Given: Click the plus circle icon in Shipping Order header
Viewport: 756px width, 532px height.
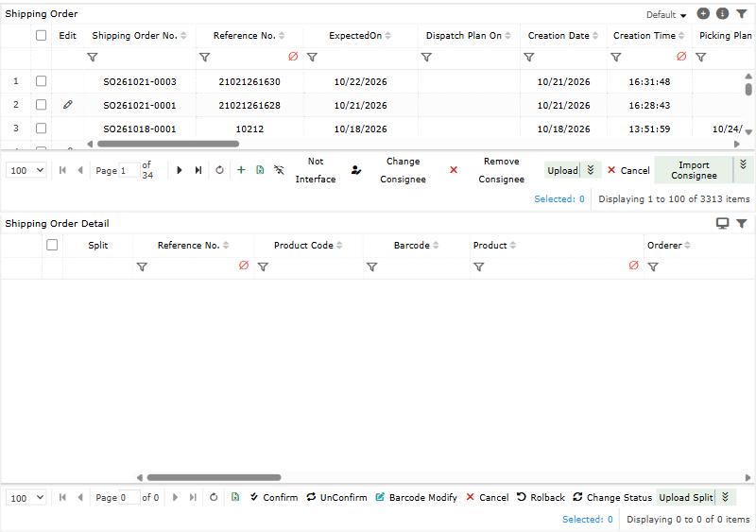Looking at the screenshot, I should coord(703,13).
